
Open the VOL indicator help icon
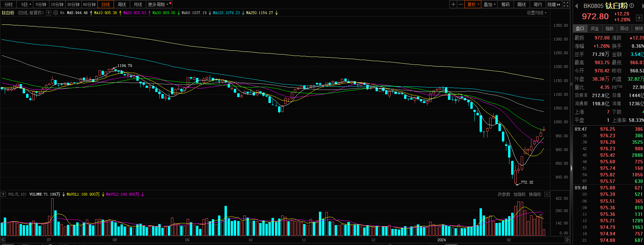click(3, 195)
